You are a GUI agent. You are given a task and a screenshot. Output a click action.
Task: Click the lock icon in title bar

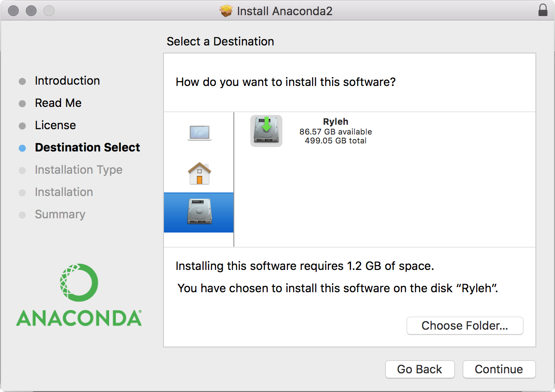[x=543, y=10]
